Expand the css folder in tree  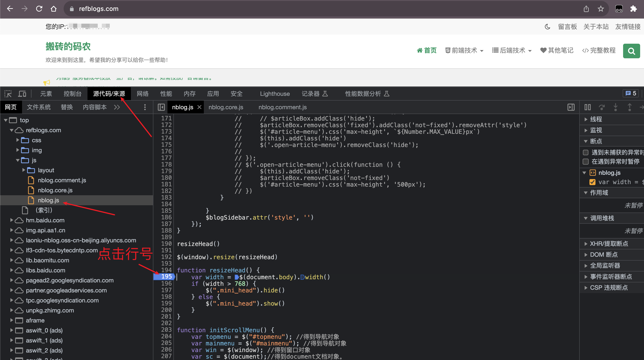(18, 140)
